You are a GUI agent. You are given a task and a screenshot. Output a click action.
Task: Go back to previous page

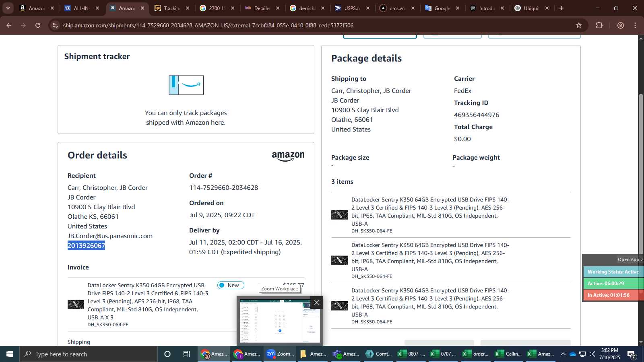click(x=9, y=25)
